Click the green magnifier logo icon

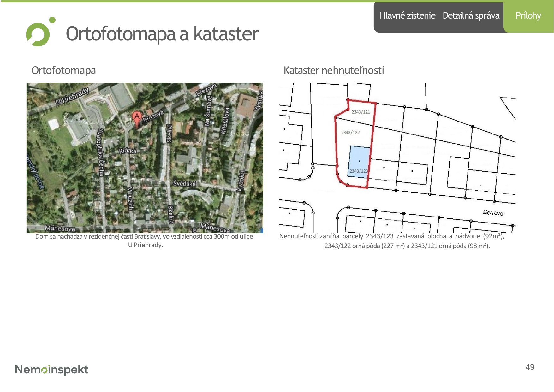[40, 32]
